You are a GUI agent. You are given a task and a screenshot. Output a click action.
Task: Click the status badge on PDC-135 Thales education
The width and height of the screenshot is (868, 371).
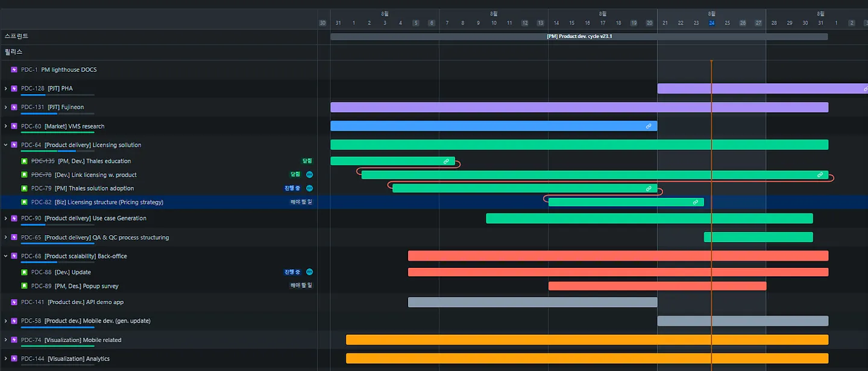click(307, 161)
